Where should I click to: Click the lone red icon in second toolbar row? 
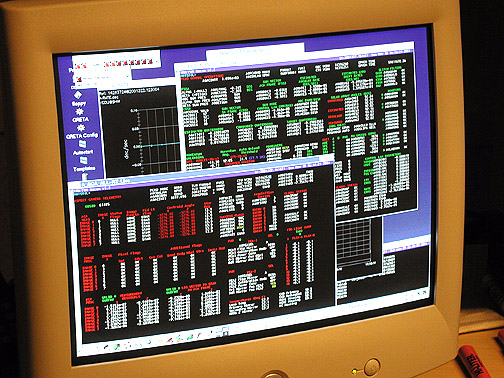[x=79, y=80]
